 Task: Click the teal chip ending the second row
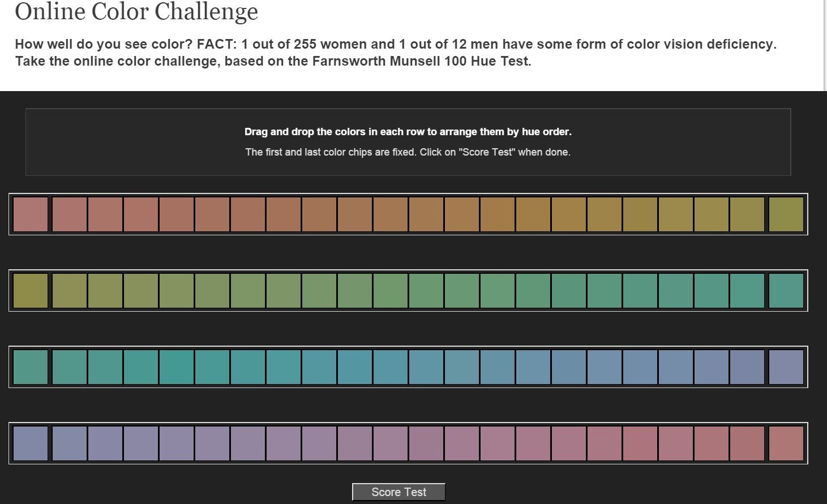(x=787, y=291)
